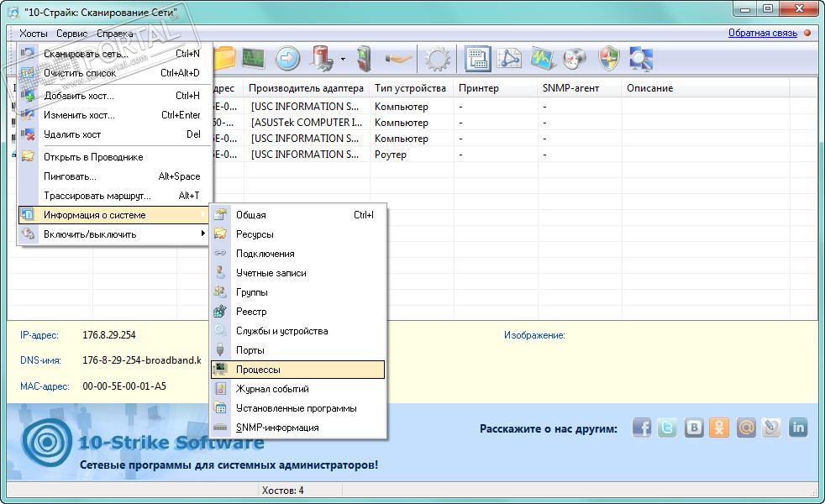
Task: Open settings via the gear toolbar icon
Action: coord(437,59)
